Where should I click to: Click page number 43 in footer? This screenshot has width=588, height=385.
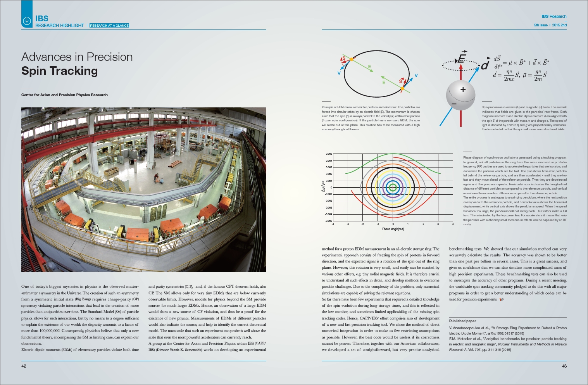click(564, 366)
